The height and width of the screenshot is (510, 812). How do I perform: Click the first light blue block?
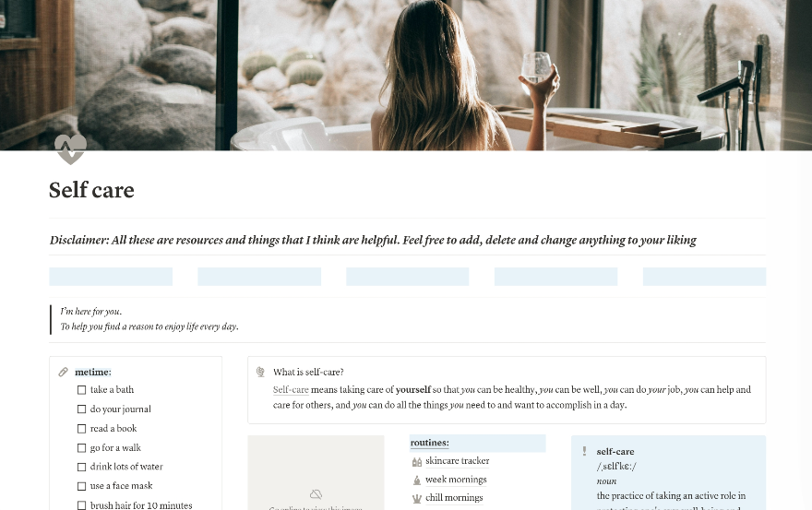[111, 277]
